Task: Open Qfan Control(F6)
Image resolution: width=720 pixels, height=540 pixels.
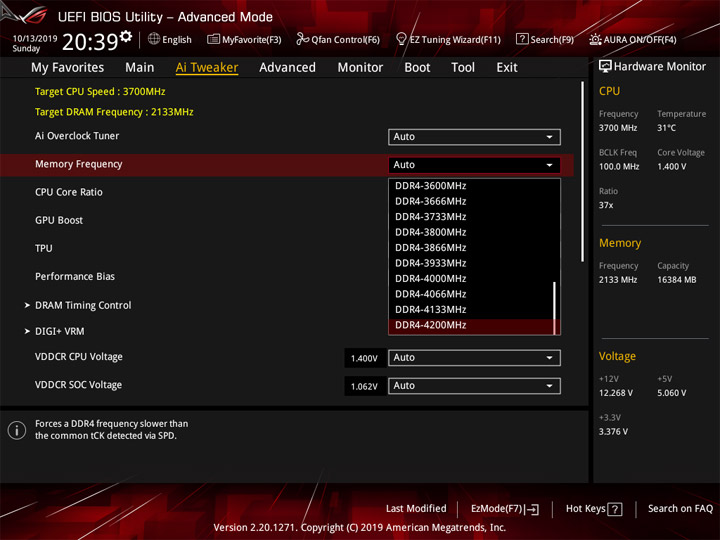Action: pos(338,39)
